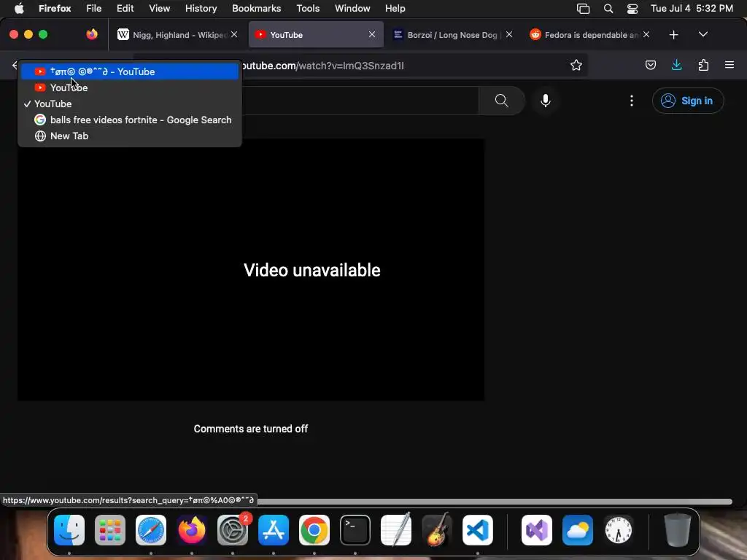Open the Tools menu

pyautogui.click(x=308, y=9)
